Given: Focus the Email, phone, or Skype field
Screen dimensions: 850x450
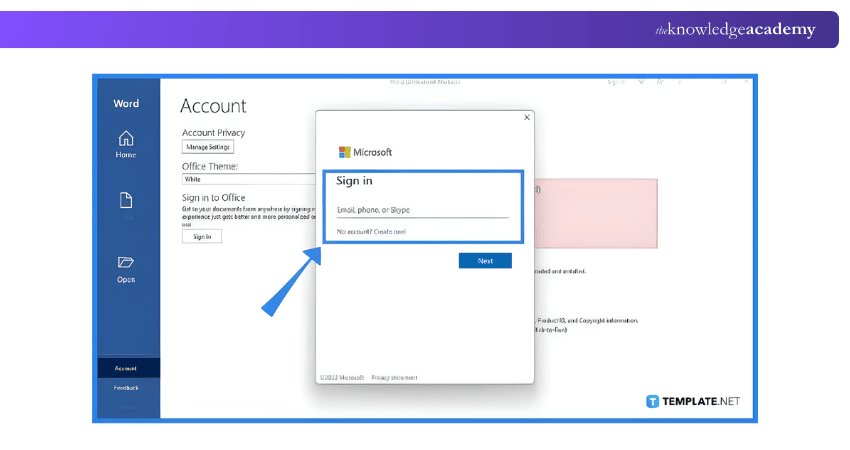Looking at the screenshot, I should [422, 210].
